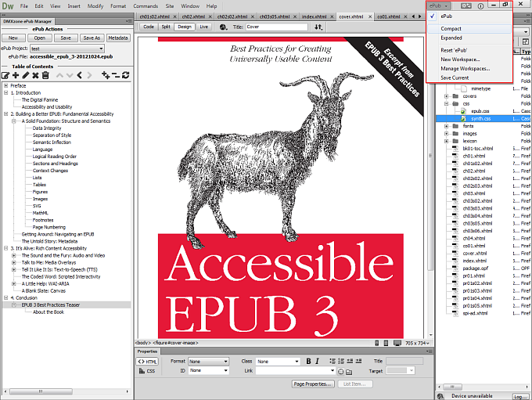Click the Files panel horizontal scrollbar thumb
The height and width of the screenshot is (400, 532).
point(451,387)
